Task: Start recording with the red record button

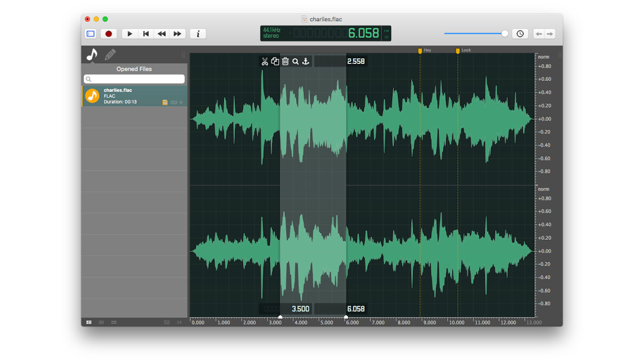Action: pos(109,34)
